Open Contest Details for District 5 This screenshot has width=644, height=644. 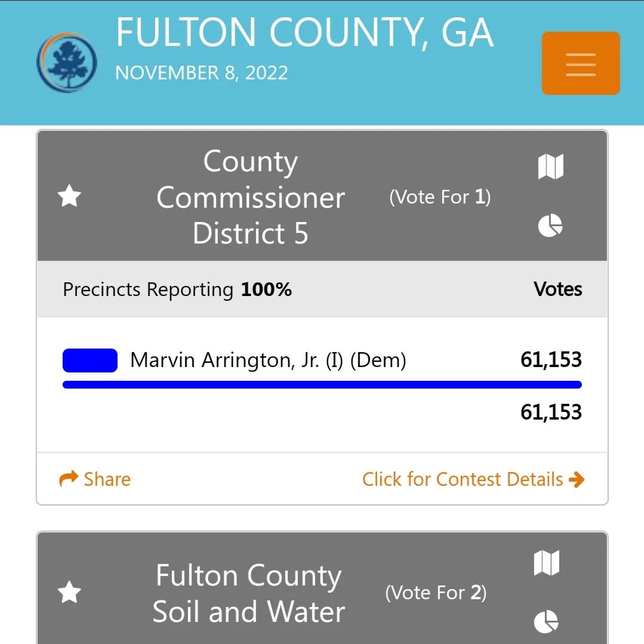click(x=462, y=479)
